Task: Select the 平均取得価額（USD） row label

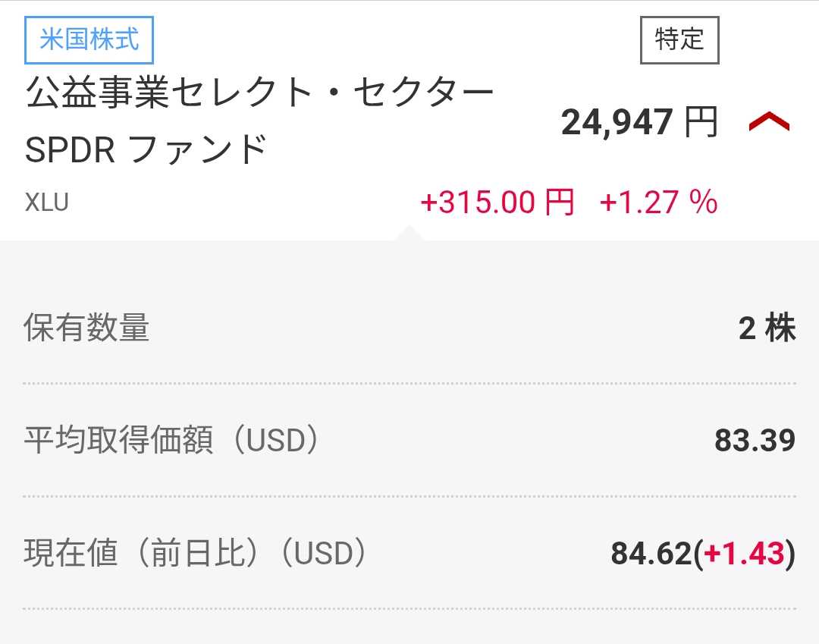Action: (x=172, y=441)
